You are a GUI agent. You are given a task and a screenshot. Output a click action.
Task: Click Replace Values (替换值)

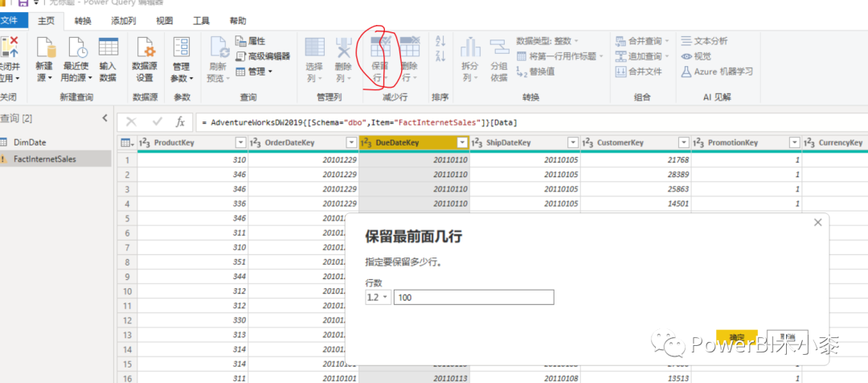coord(535,71)
